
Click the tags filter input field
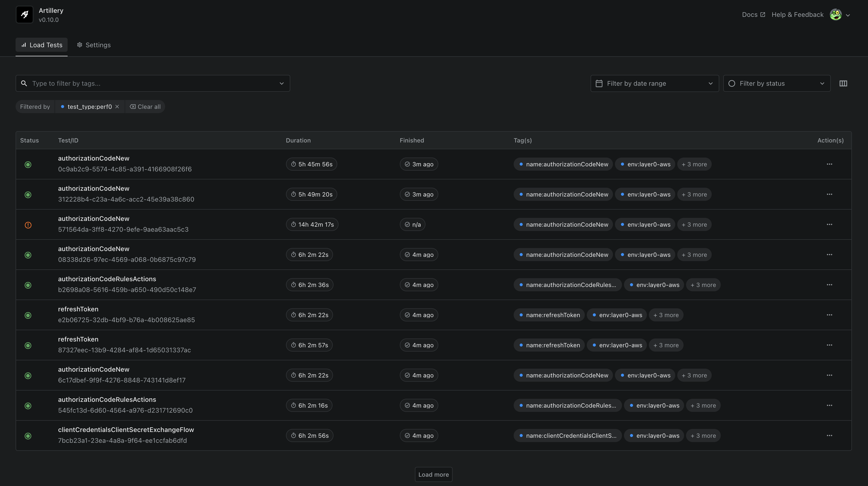[152, 83]
